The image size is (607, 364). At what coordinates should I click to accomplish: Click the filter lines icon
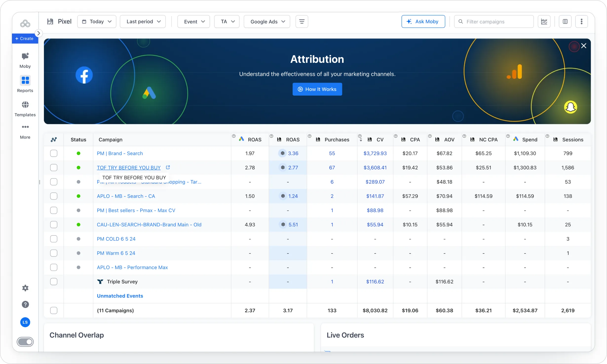click(302, 22)
